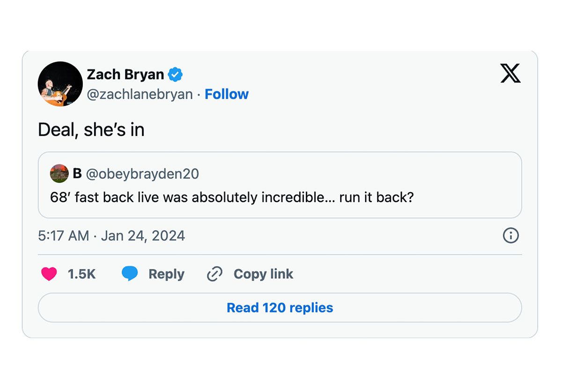The width and height of the screenshot is (562, 392).
Task: Open the quoted 68' fast back tweet
Action: pos(280,185)
